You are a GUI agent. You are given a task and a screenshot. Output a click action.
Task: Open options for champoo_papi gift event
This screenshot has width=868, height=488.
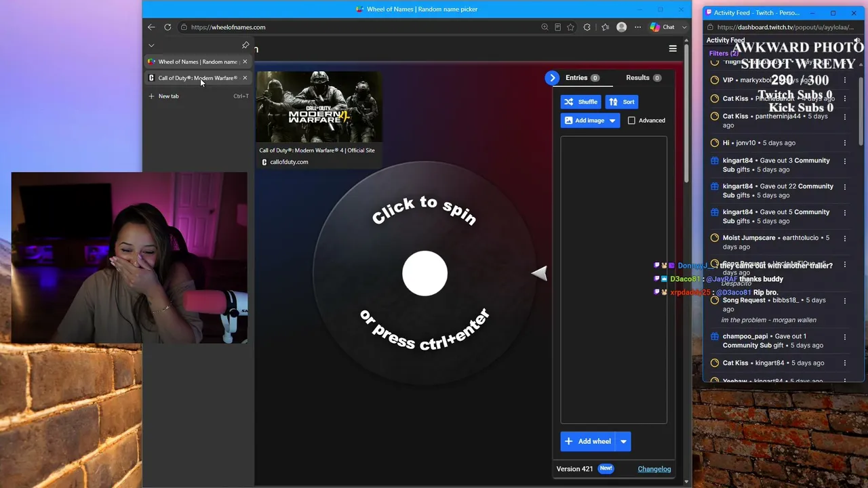tap(845, 337)
